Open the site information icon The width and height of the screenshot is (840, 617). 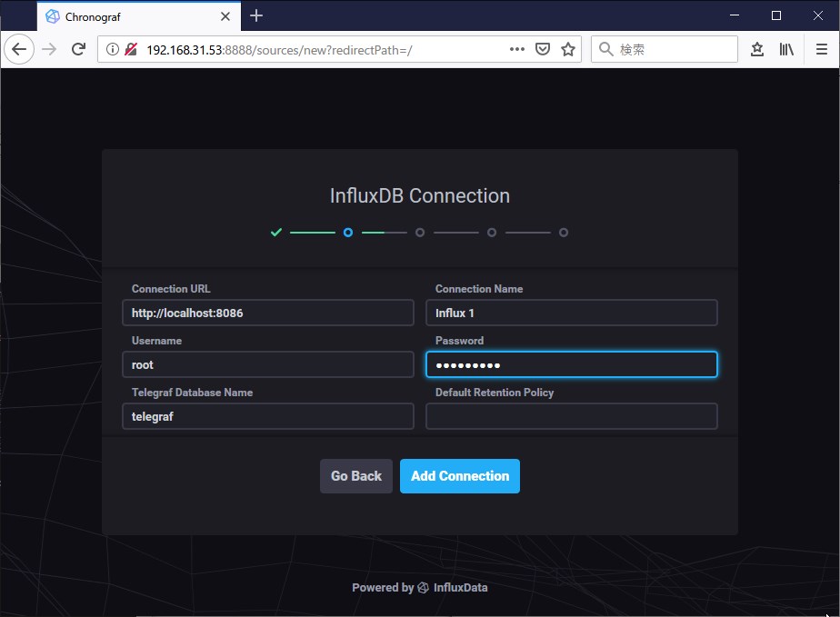(x=113, y=49)
